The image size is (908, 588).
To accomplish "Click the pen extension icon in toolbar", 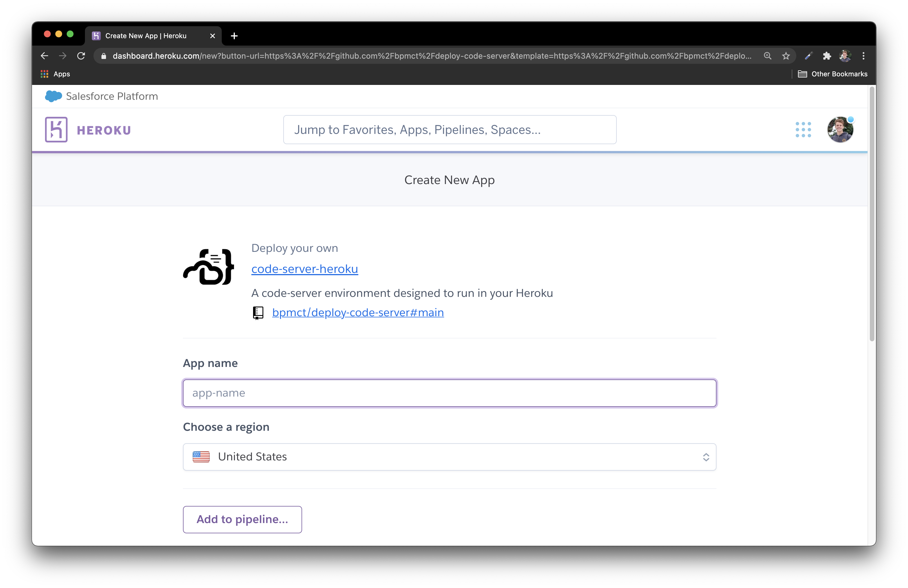I will [808, 56].
